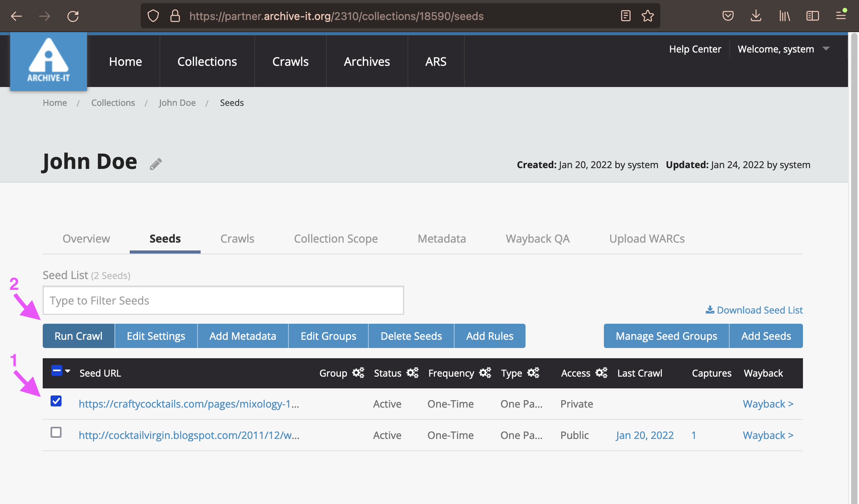
Task: Open Type column filter gears
Action: (533, 373)
